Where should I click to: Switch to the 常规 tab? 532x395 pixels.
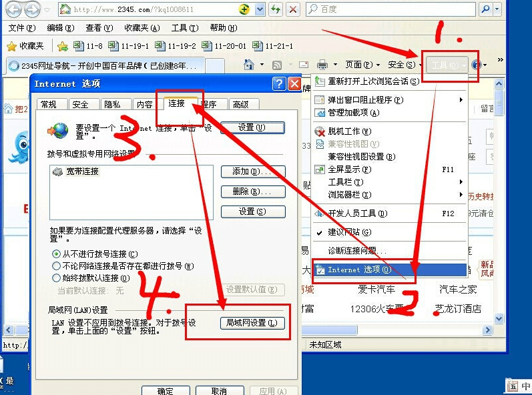[x=51, y=104]
